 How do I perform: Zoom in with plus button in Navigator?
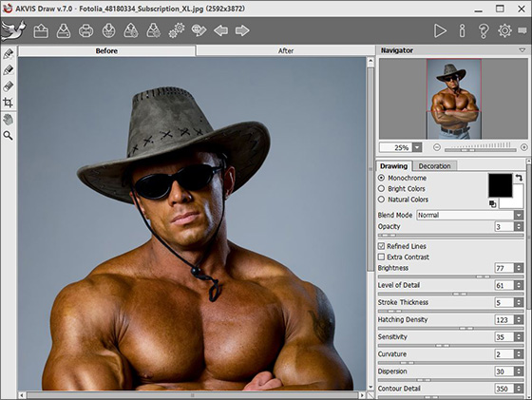(524, 147)
